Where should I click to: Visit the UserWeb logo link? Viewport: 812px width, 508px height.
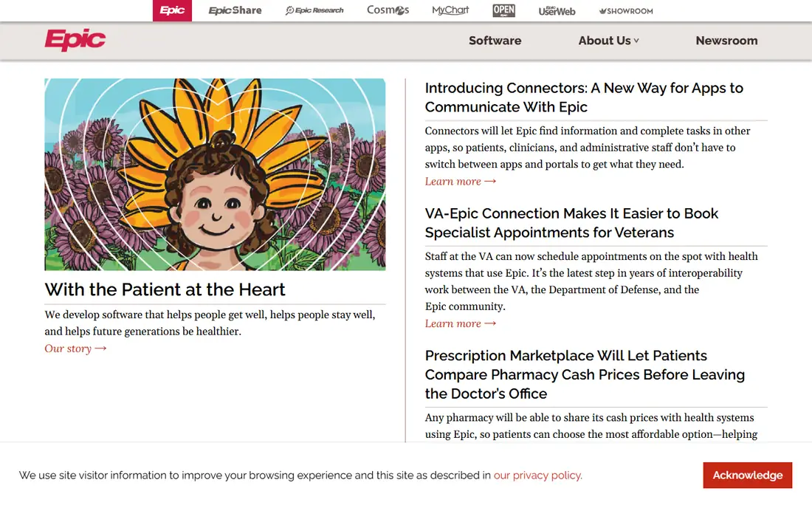(x=557, y=11)
